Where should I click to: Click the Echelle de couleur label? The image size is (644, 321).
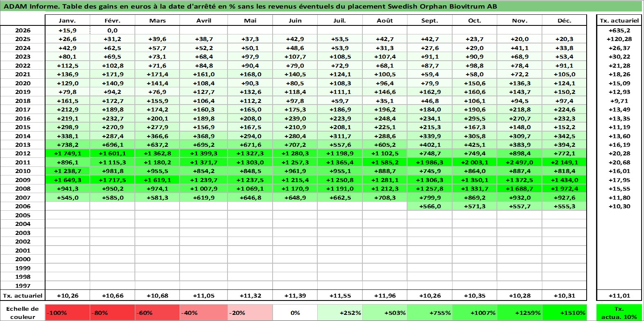point(23,313)
